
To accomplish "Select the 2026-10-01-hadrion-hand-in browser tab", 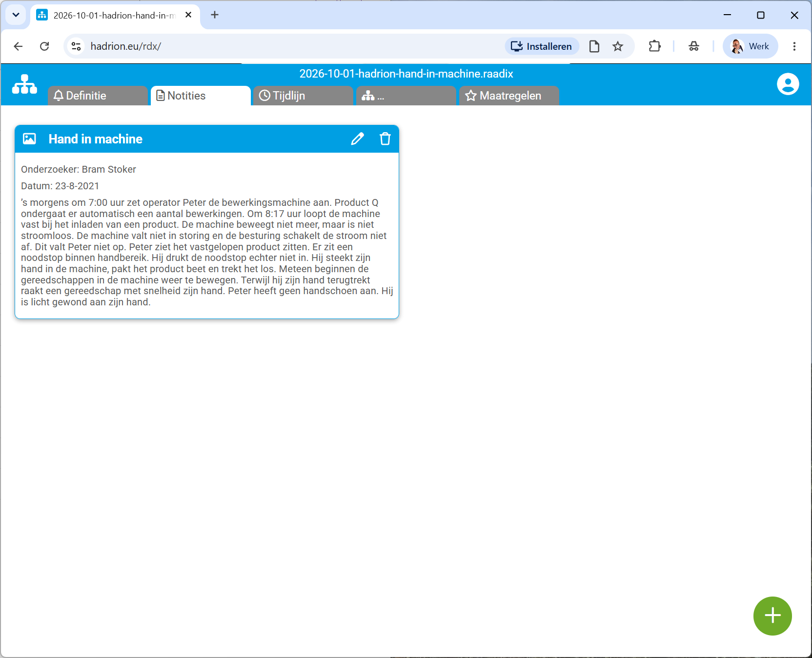I will 115,15.
